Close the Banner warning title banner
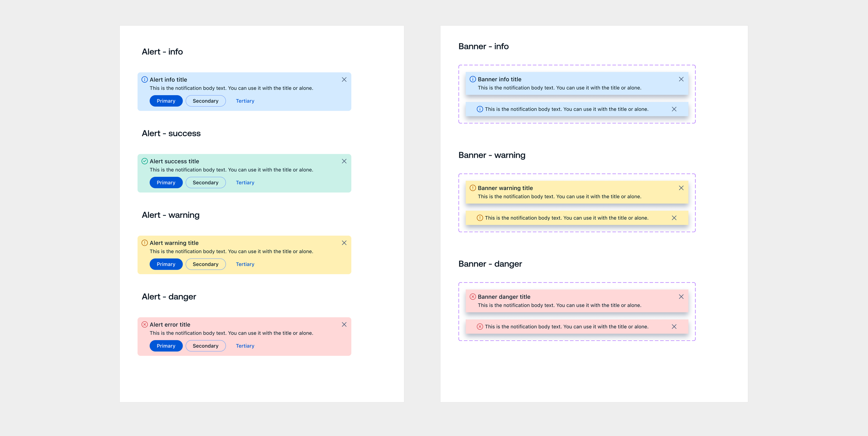The height and width of the screenshot is (436, 868). point(681,188)
